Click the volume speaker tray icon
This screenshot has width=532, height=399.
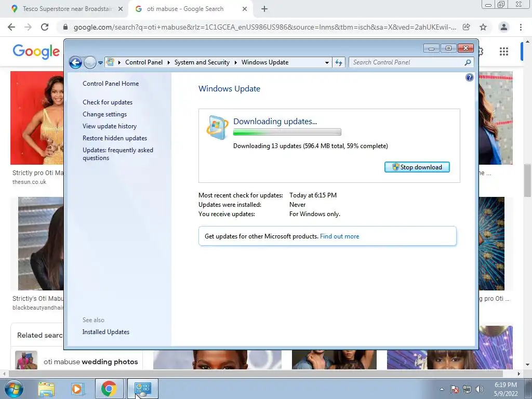tap(480, 389)
